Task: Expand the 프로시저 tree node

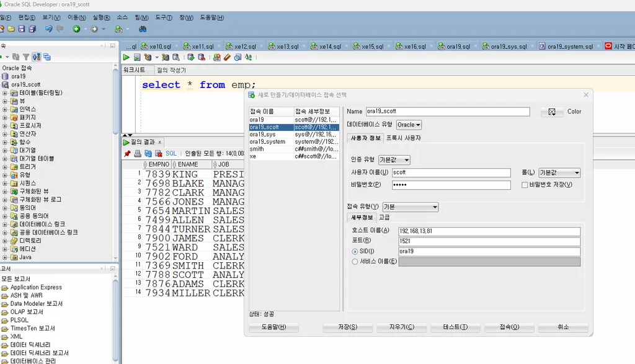Action: [x=5, y=126]
